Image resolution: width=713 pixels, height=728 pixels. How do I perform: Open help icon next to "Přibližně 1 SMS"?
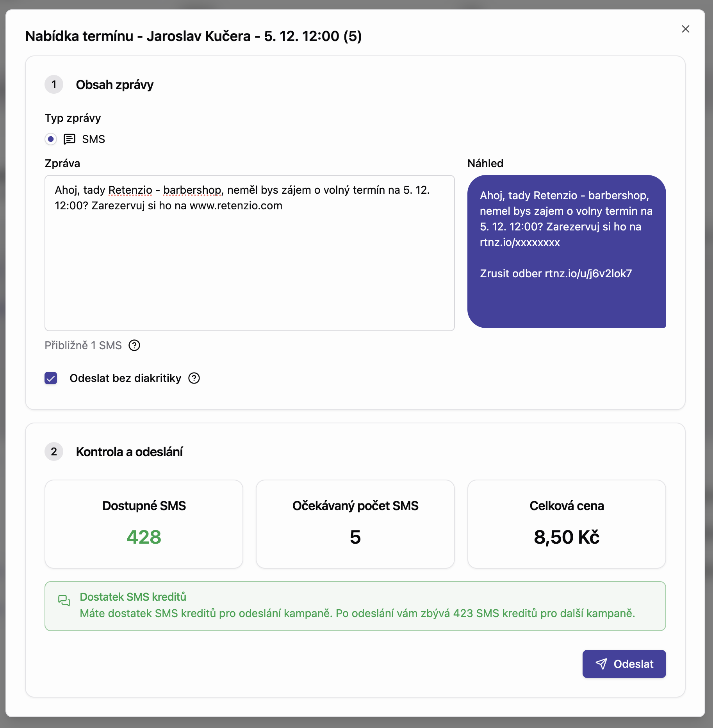click(x=134, y=345)
